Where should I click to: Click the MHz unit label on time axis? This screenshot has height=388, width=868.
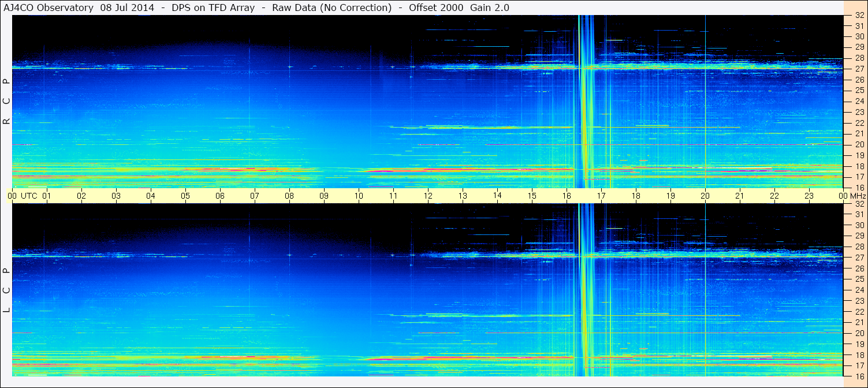click(858, 196)
